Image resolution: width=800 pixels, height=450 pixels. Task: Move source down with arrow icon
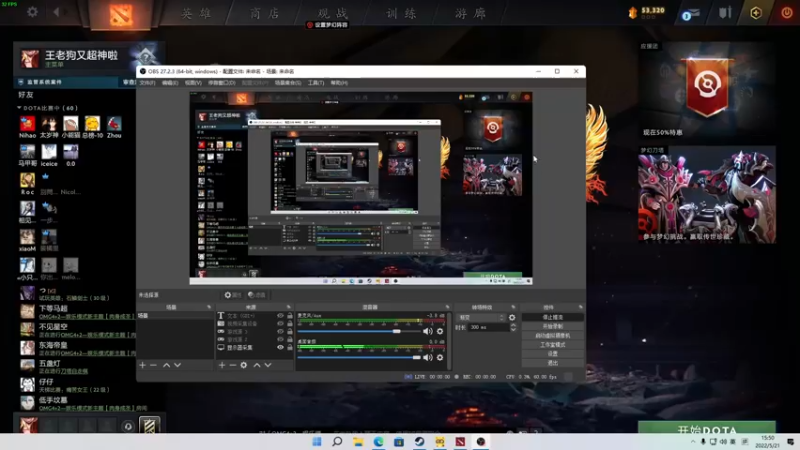[x=268, y=365]
